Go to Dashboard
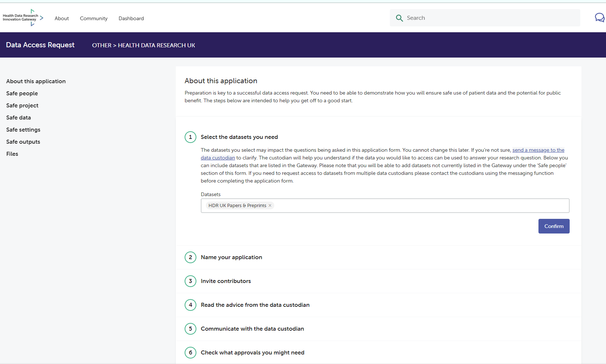The height and width of the screenshot is (364, 606). [x=131, y=18]
